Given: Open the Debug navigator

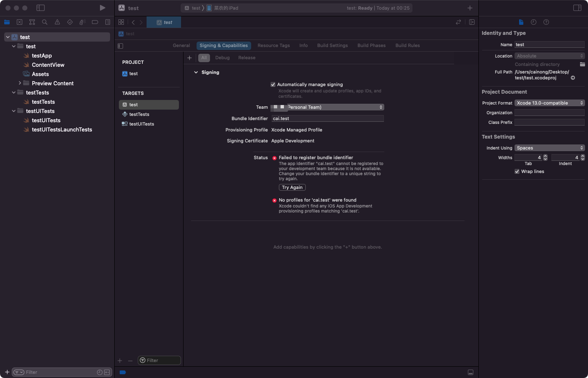Looking at the screenshot, I should pos(82,22).
